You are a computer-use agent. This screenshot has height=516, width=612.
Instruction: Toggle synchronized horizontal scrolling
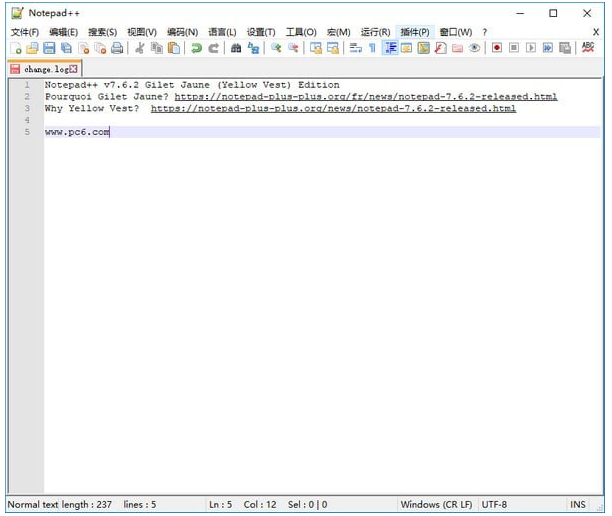coord(333,48)
